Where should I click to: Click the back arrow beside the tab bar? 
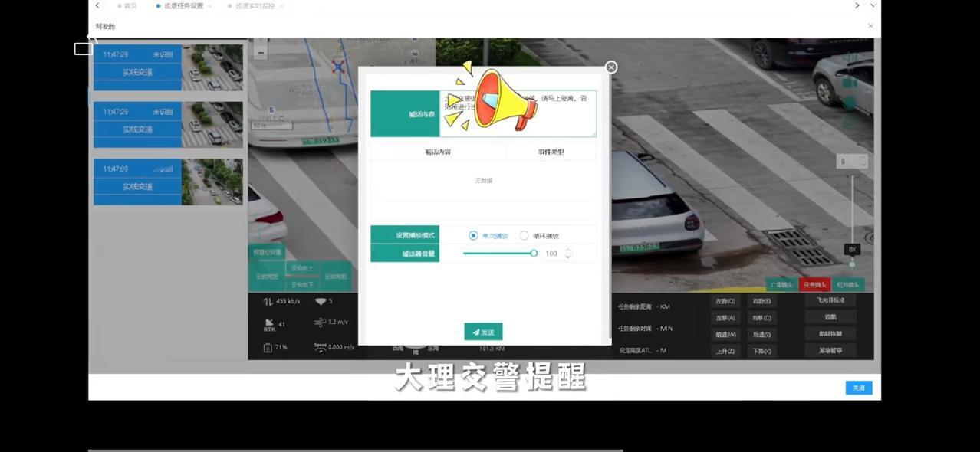click(x=97, y=5)
